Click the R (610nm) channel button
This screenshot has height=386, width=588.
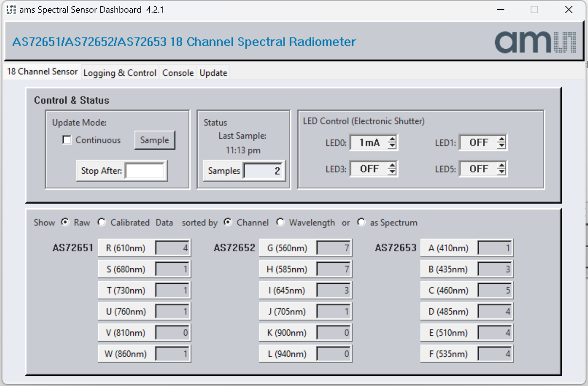click(x=126, y=248)
